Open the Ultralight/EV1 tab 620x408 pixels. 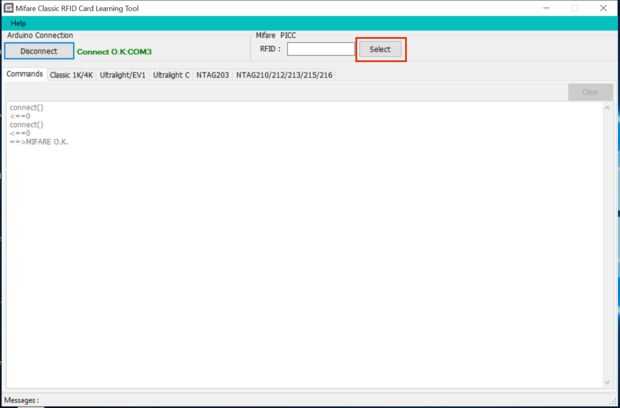click(123, 75)
